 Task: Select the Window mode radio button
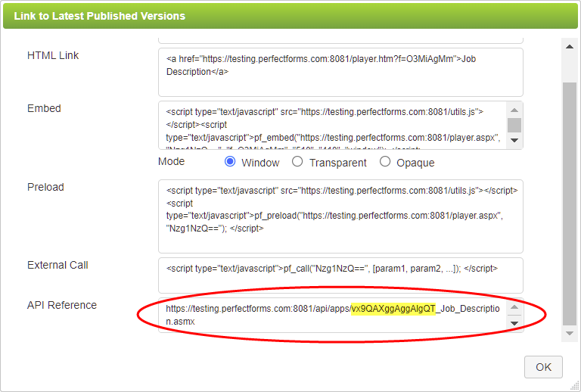pyautogui.click(x=230, y=162)
